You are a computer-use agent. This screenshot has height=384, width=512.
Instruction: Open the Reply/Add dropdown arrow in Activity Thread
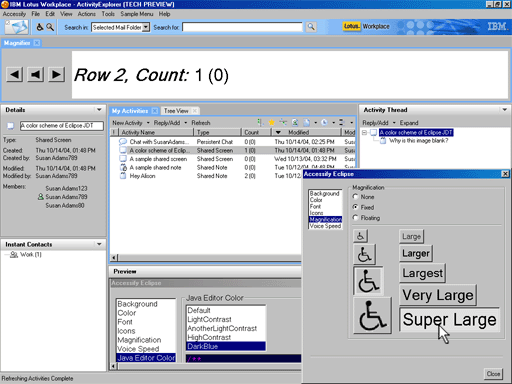point(394,123)
